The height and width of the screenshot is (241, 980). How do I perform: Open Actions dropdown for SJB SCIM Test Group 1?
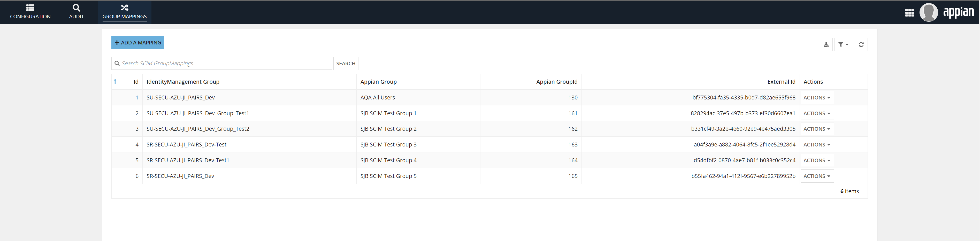817,113
